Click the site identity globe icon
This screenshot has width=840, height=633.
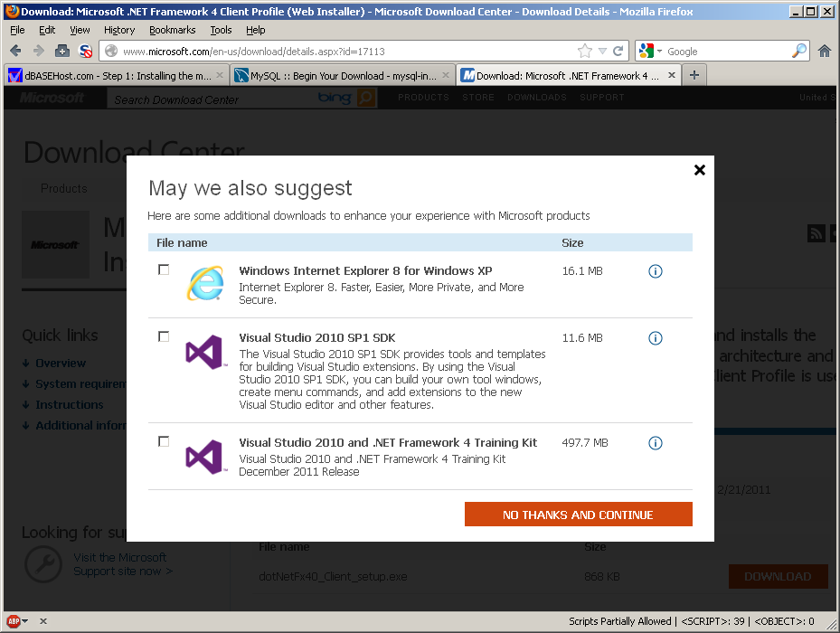111,51
